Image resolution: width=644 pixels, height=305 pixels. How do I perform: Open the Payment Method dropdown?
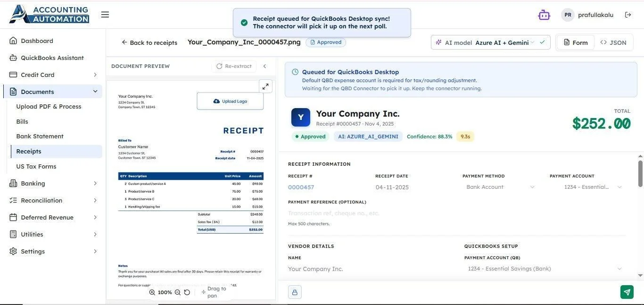(x=501, y=187)
